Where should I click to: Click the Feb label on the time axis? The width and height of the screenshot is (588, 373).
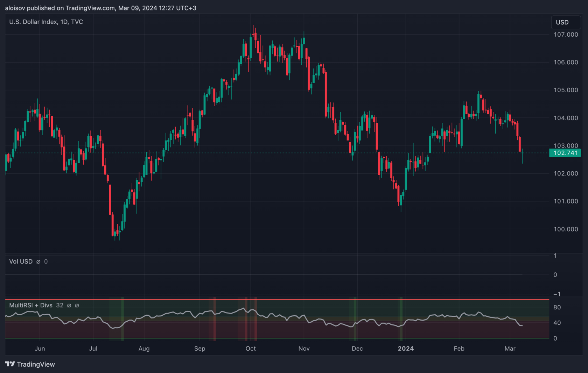[459, 349]
